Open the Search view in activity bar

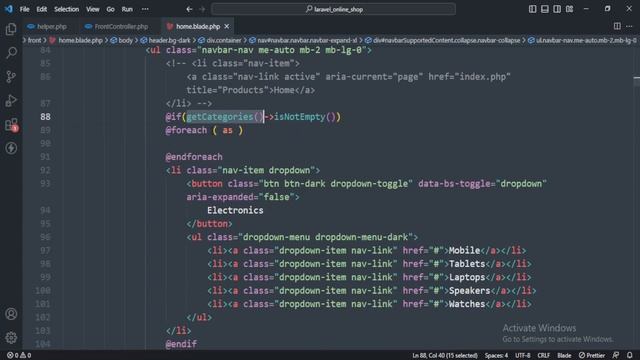point(11,53)
